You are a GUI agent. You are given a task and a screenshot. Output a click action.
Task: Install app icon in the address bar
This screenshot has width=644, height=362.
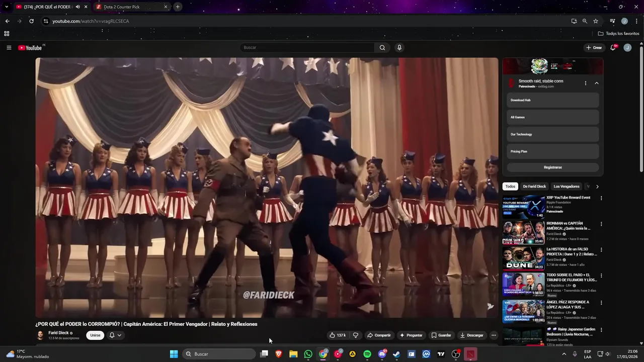click(574, 21)
